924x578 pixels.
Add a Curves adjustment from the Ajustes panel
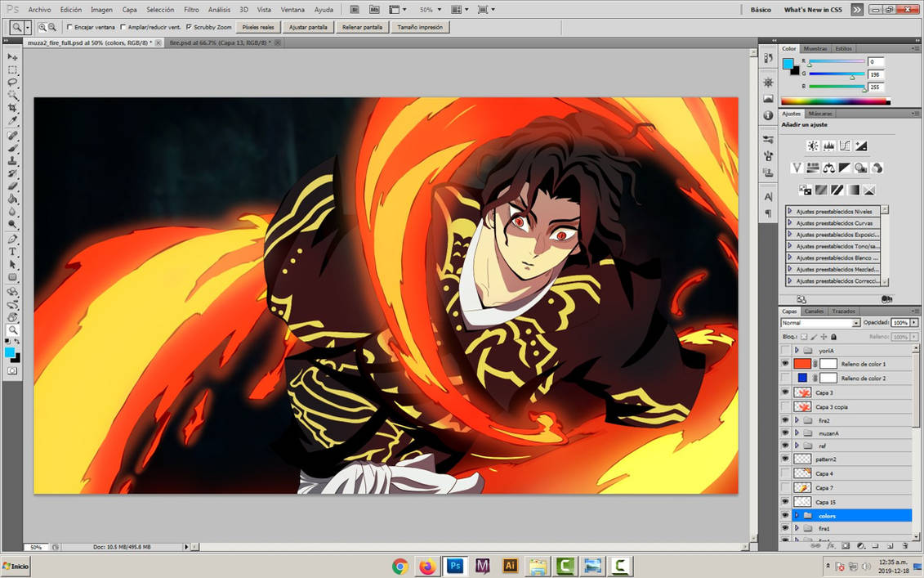click(846, 146)
